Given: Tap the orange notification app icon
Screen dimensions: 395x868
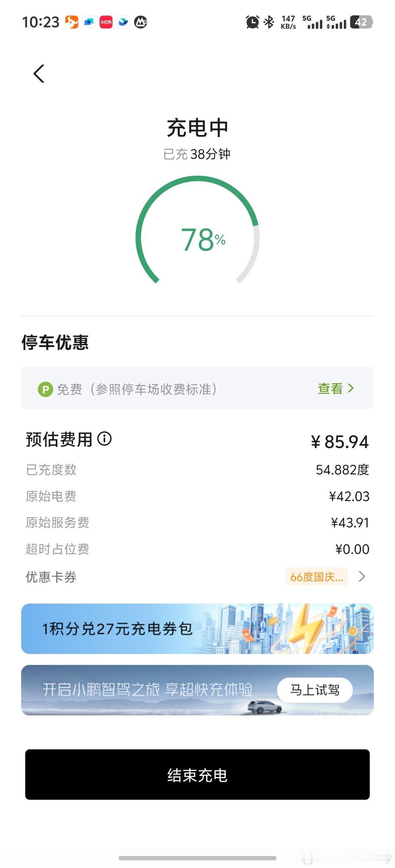Looking at the screenshot, I should point(72,22).
